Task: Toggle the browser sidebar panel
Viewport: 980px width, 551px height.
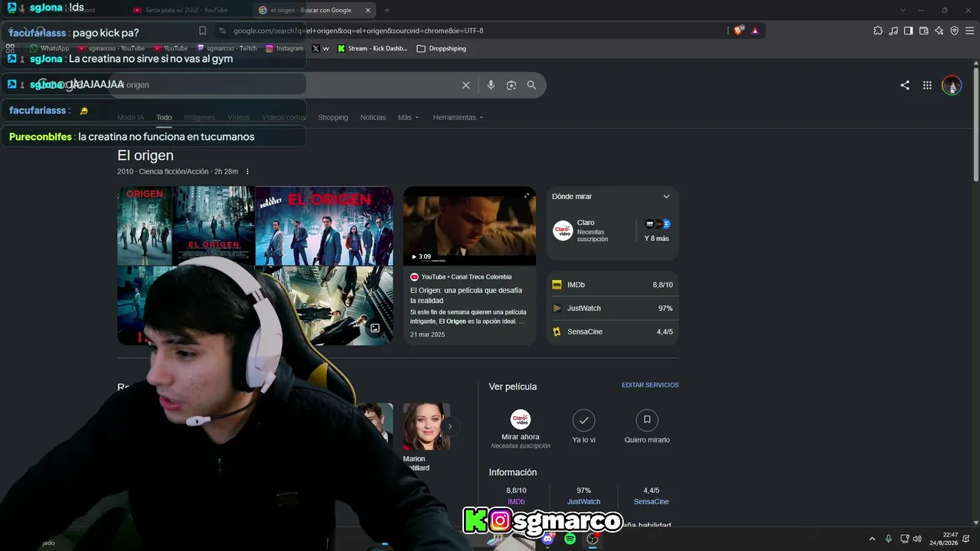Action: 908,31
